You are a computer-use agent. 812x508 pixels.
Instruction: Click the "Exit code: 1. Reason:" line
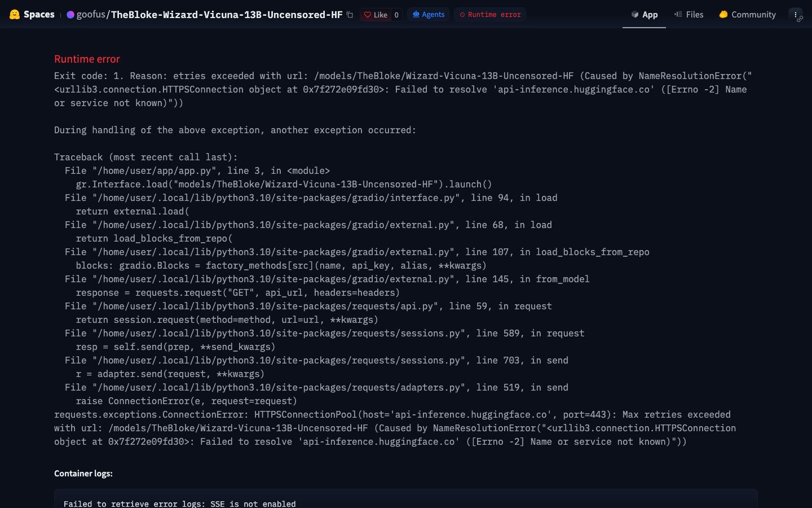(403, 76)
